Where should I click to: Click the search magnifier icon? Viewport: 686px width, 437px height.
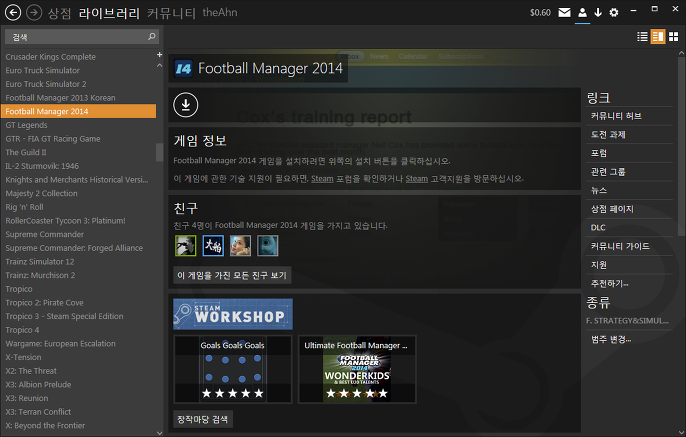(x=151, y=37)
